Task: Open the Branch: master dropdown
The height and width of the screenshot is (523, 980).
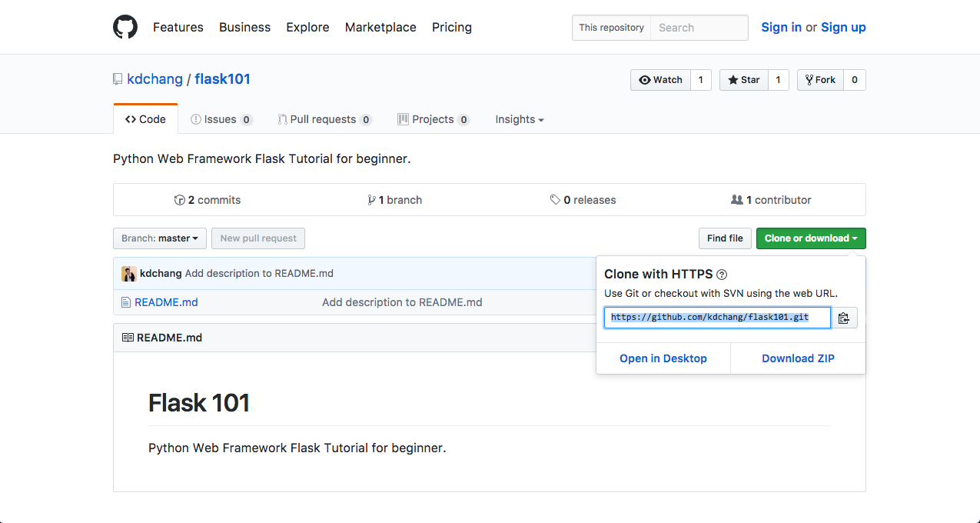Action: click(x=160, y=238)
